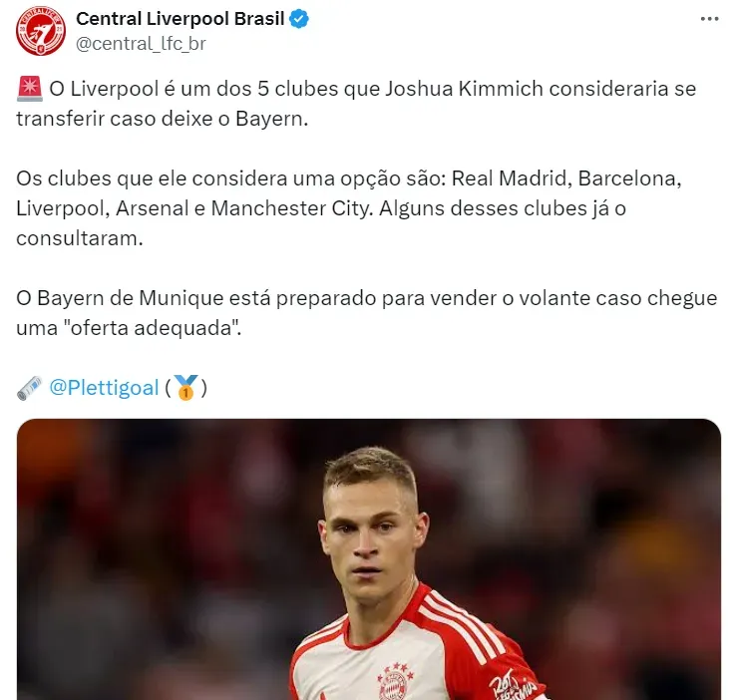Image resolution: width=734 pixels, height=700 pixels.
Task: Open the three-dot more options menu
Action: point(709,19)
